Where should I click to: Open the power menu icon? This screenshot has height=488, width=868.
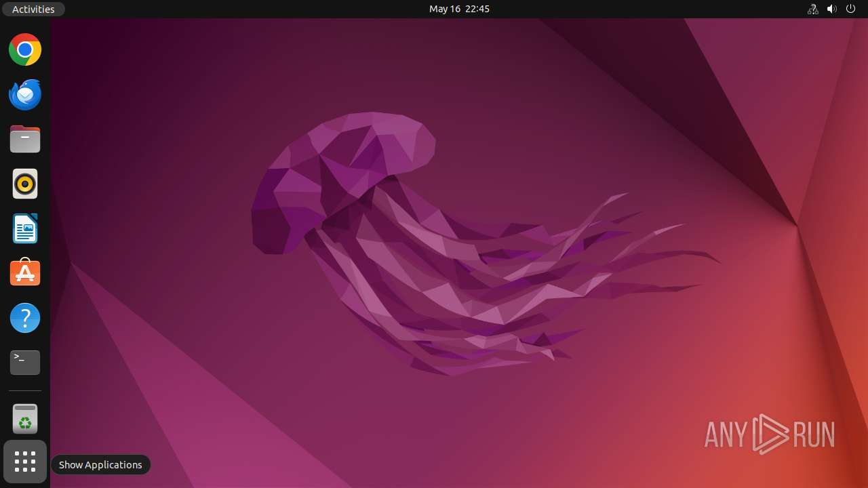click(851, 9)
